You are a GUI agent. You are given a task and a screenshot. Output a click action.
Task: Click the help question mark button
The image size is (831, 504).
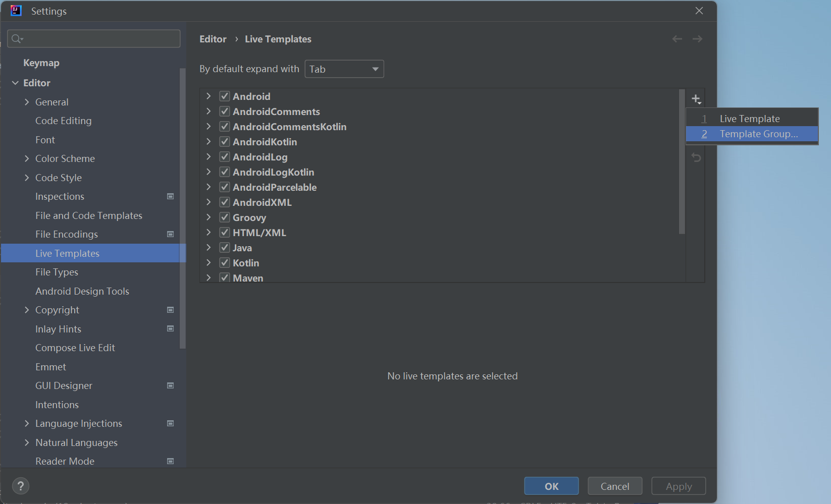tap(20, 486)
